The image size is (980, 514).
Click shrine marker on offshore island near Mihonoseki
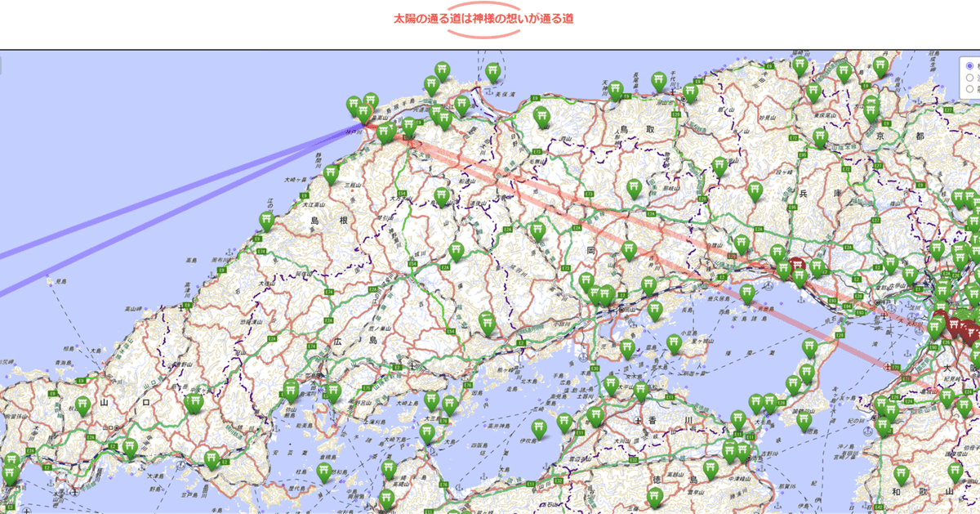pos(492,72)
